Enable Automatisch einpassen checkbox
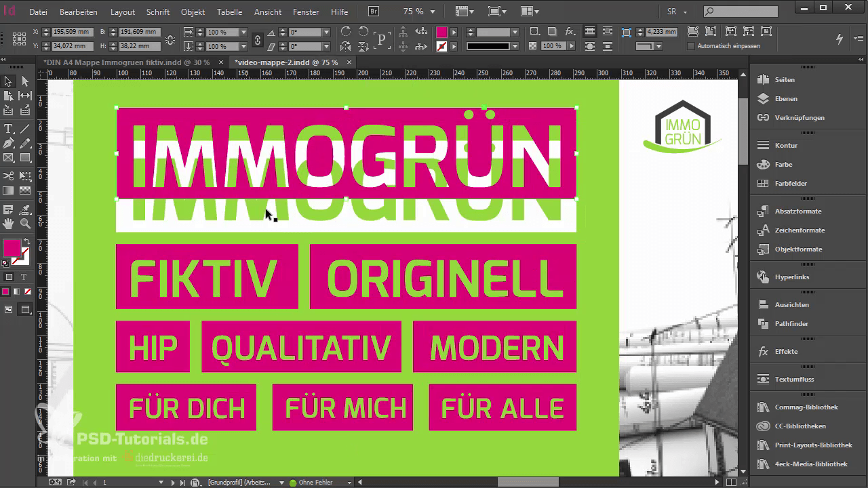The height and width of the screenshot is (488, 868). 691,46
